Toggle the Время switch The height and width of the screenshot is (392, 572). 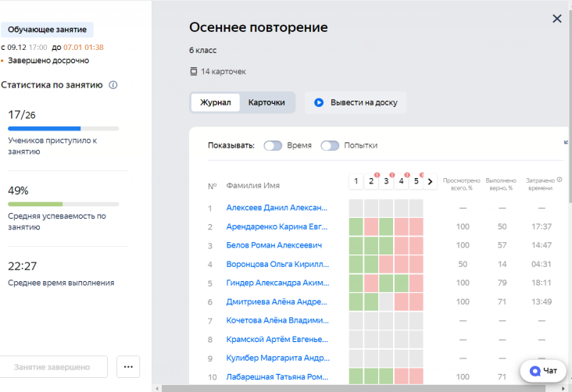pos(273,145)
